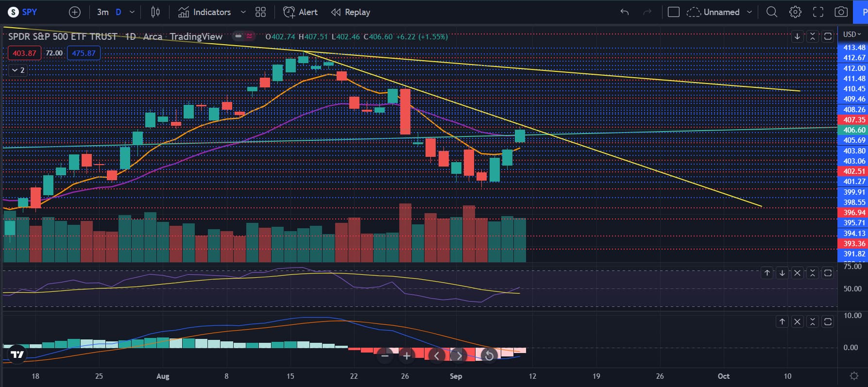Collapse the RSI pane

point(813,273)
